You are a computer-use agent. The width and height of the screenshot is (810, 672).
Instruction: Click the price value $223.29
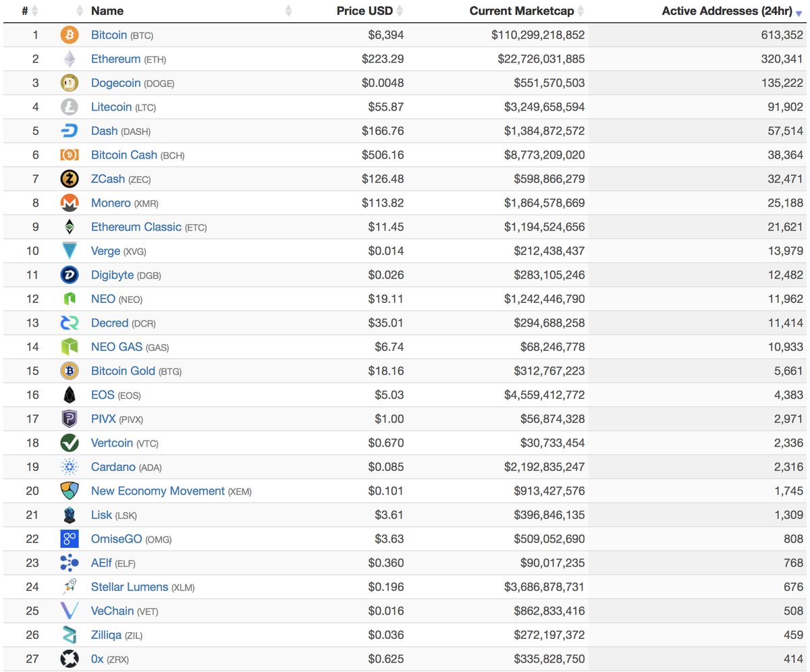383,59
